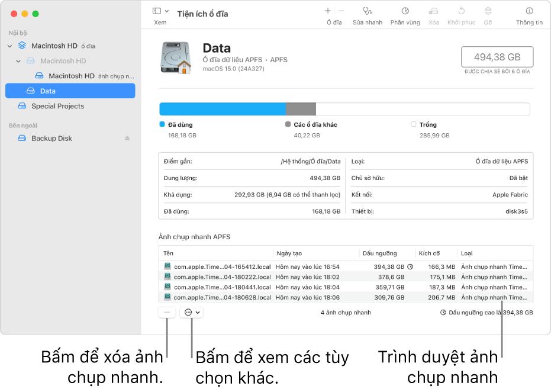
Task: Click the 494,38 GB capacity box
Action: click(497, 57)
